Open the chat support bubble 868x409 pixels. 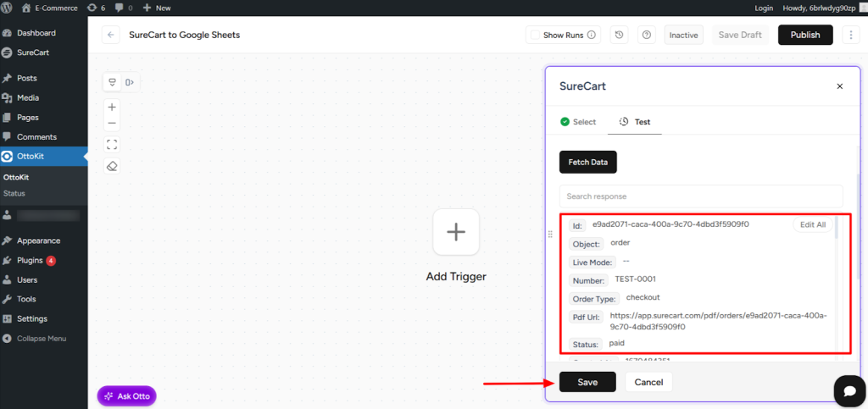coord(848,390)
